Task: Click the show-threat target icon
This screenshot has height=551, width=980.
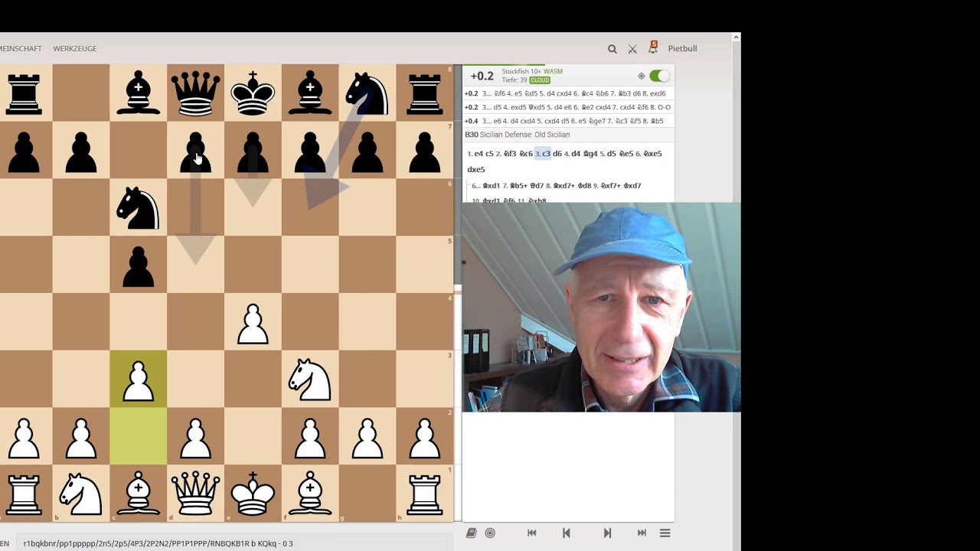Action: (x=642, y=76)
